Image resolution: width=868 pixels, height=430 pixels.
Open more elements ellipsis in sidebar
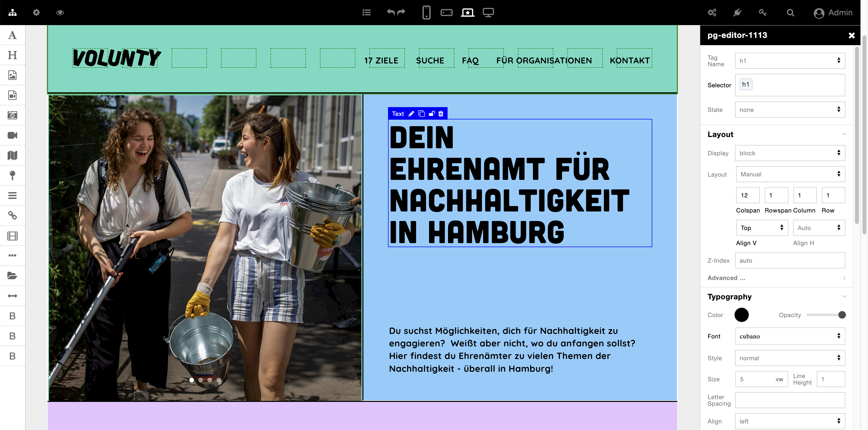coord(13,255)
